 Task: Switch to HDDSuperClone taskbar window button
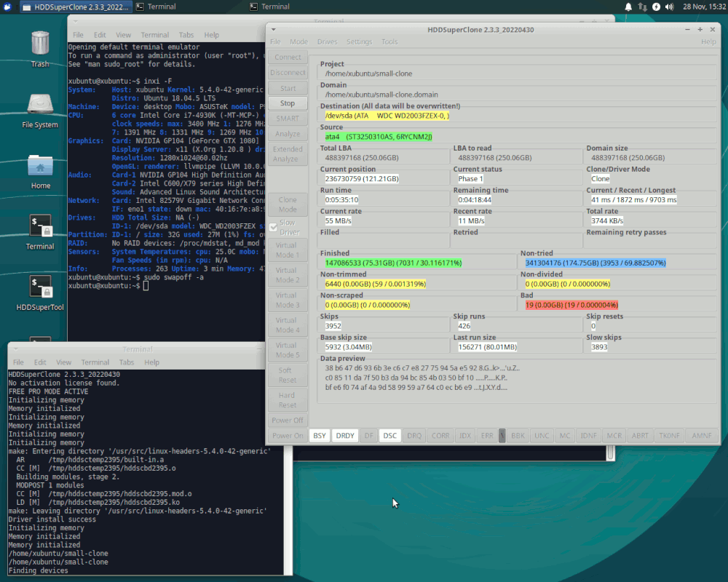click(76, 7)
